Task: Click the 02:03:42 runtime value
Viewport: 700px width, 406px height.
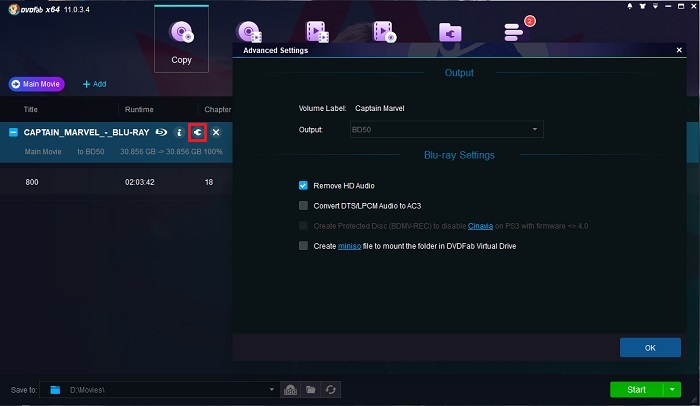Action: (140, 182)
